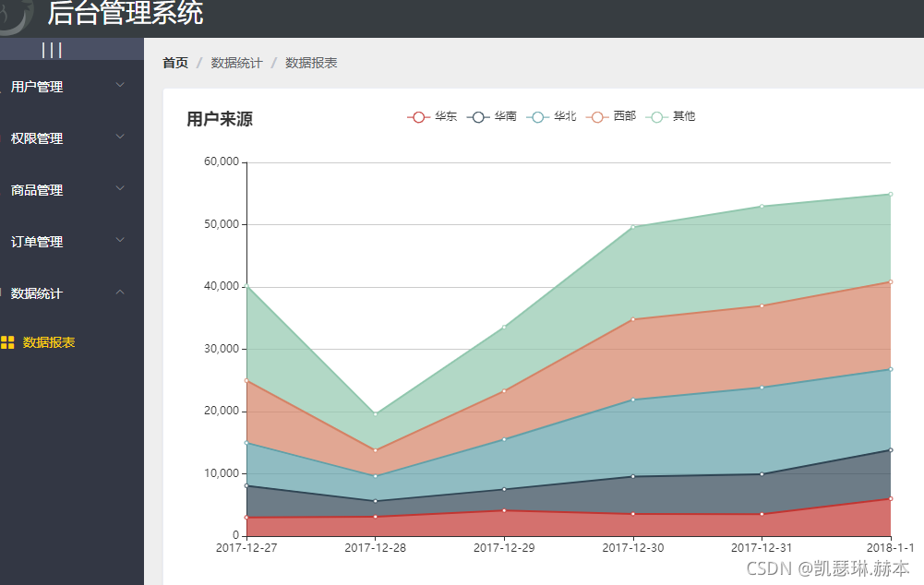Click the 其他 data point on 2017-12-28
This screenshot has height=585, width=924.
[x=376, y=414]
